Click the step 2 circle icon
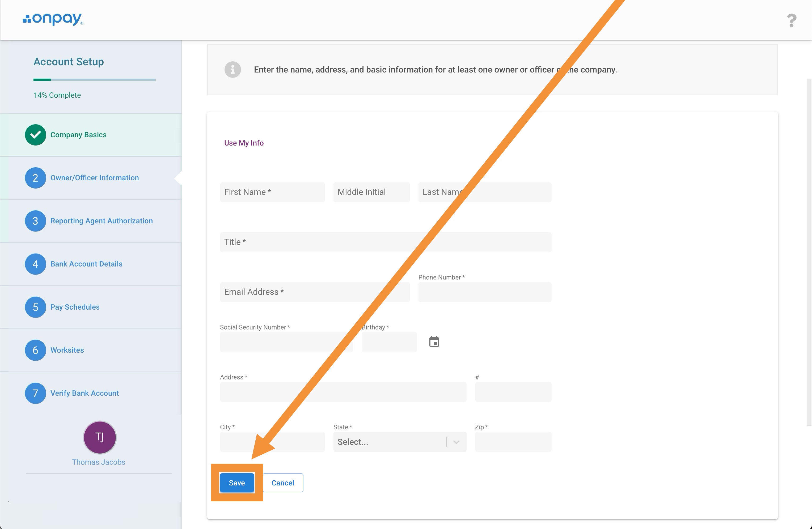Viewport: 812px width, 529px height. [36, 178]
